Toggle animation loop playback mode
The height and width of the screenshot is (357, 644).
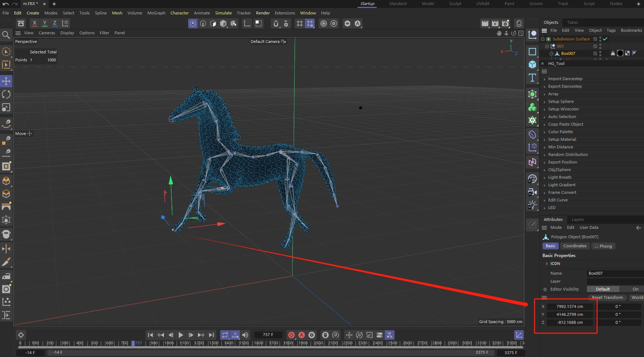tap(225, 335)
